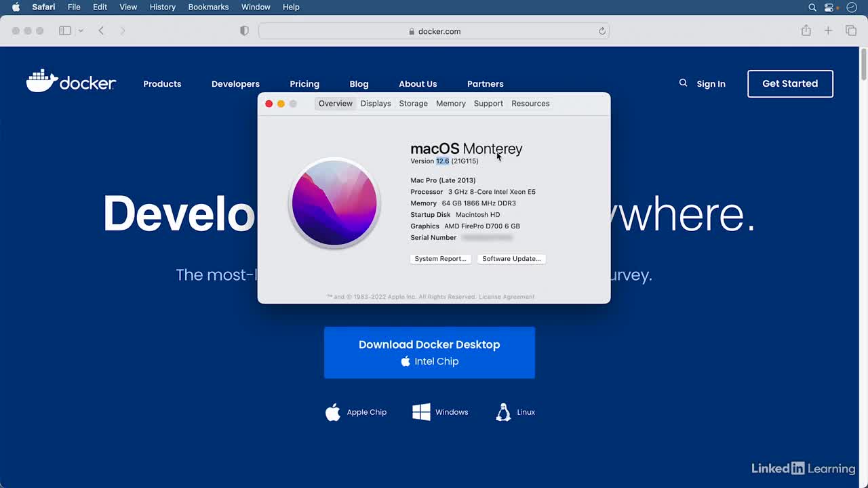
Task: Switch to Resources tab
Action: pos(530,104)
